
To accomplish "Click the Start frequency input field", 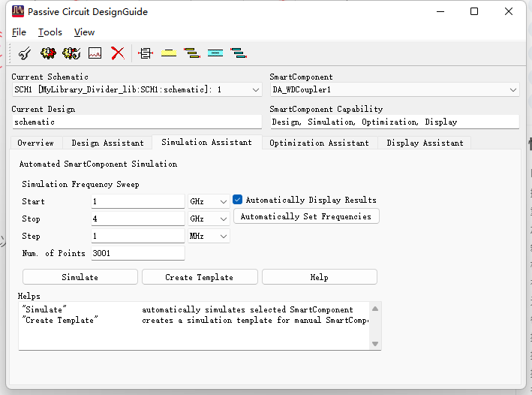I will (138, 201).
